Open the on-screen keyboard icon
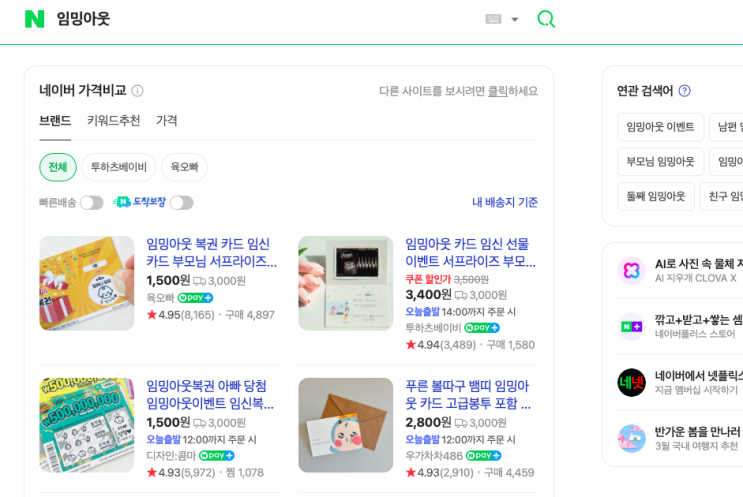The height and width of the screenshot is (497, 743). point(493,19)
